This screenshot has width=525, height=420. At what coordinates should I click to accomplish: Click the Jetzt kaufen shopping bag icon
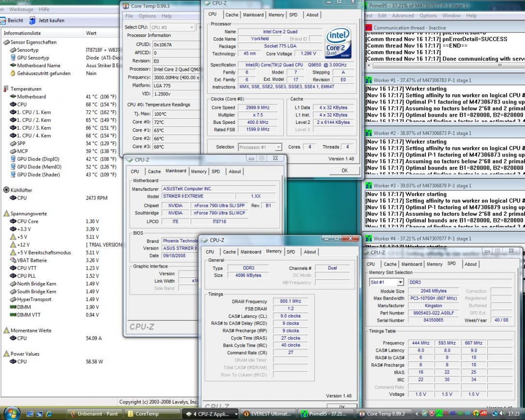[32, 20]
